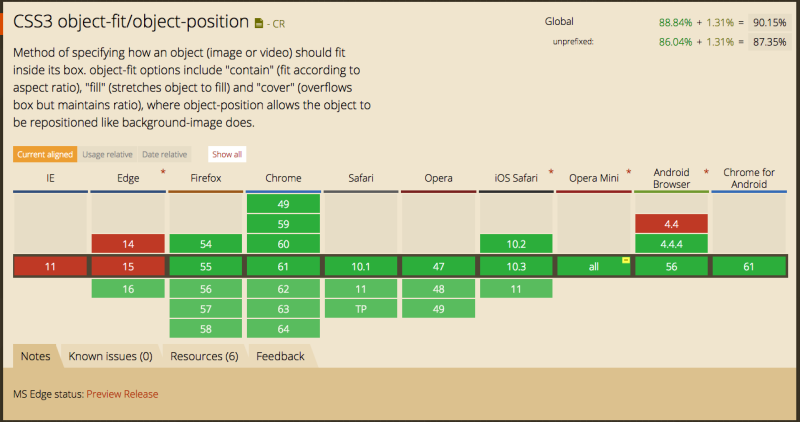Click the Opera Mini column header

(594, 178)
